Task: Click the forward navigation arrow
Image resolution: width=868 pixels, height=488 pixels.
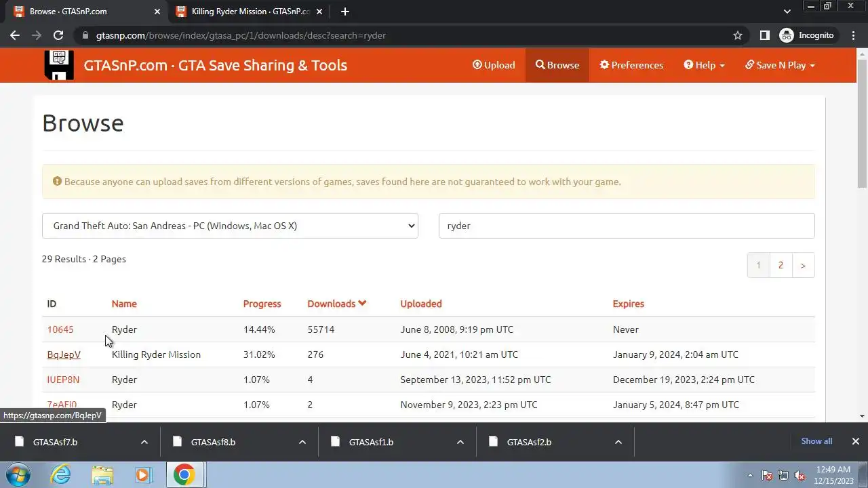Action: tap(37, 35)
